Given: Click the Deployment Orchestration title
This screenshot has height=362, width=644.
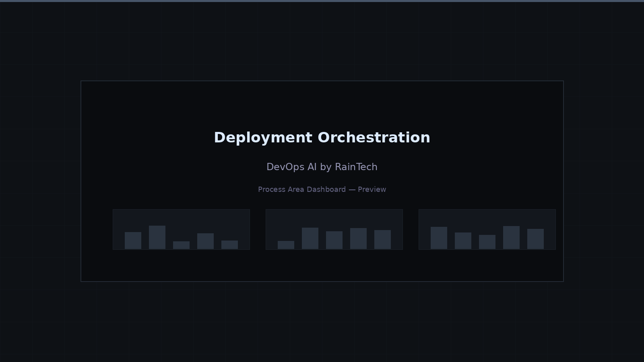Looking at the screenshot, I should (x=322, y=138).
